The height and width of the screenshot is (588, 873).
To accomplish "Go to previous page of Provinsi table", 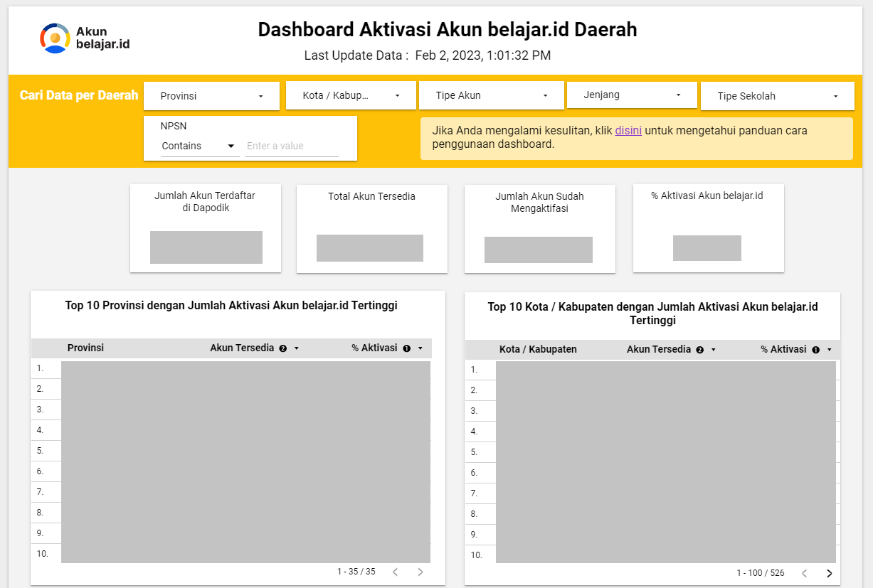I will pos(395,572).
